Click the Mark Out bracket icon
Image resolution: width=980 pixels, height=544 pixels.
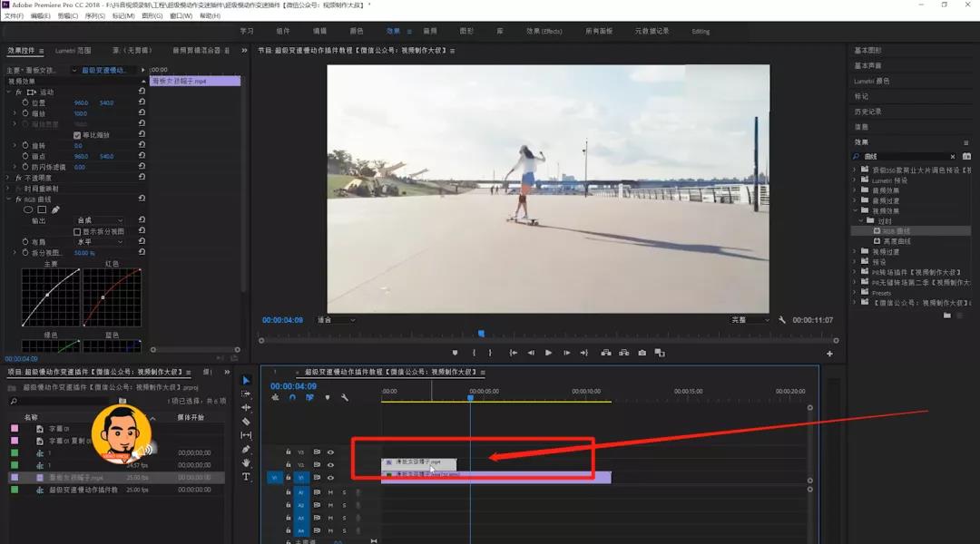[490, 353]
